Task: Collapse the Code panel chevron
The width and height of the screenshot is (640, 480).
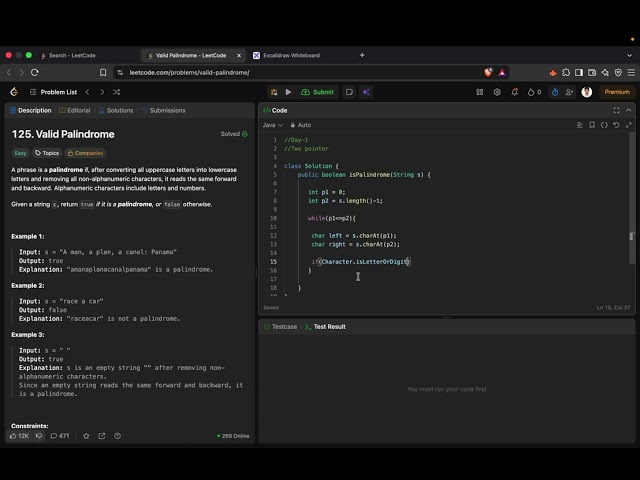Action: [x=629, y=111]
